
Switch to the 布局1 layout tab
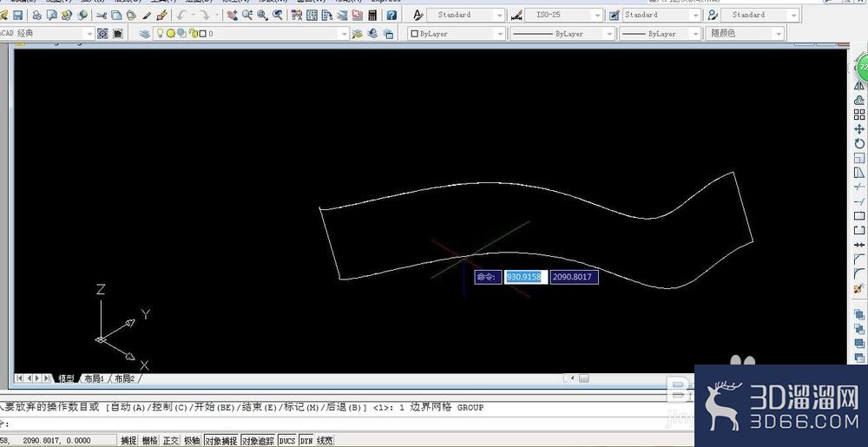tap(95, 378)
